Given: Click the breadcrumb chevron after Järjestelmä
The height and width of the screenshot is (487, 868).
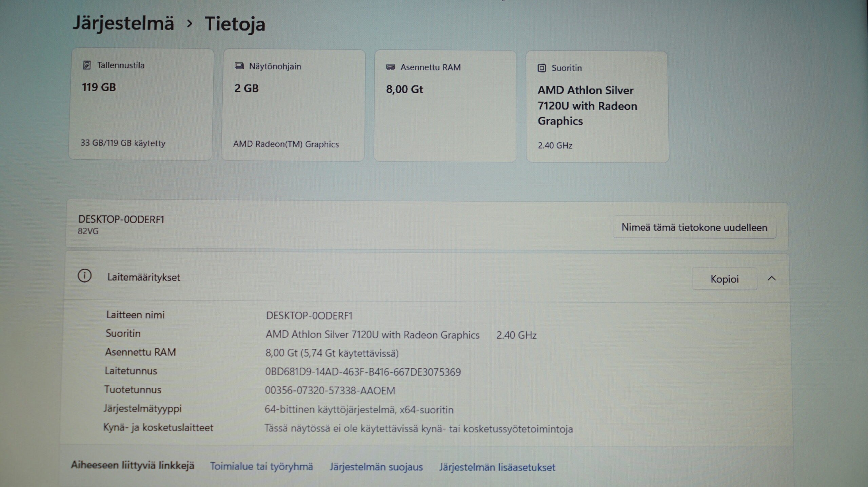Looking at the screenshot, I should tap(190, 24).
